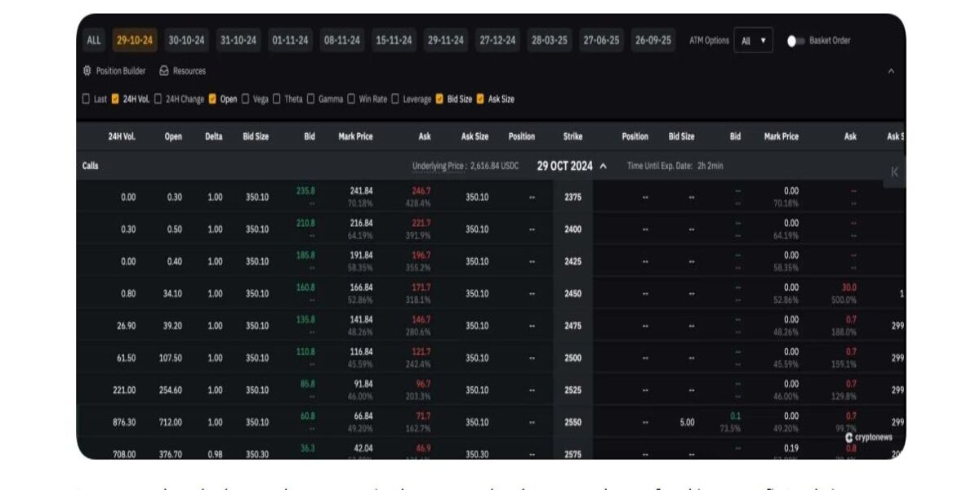Click call ask price 96.7
The image size is (980, 490).
tap(423, 384)
